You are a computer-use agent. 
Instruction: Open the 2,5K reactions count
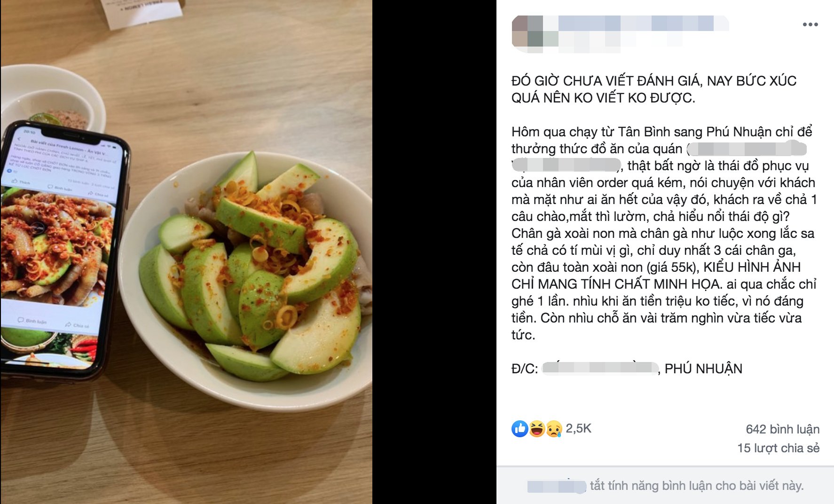578,428
